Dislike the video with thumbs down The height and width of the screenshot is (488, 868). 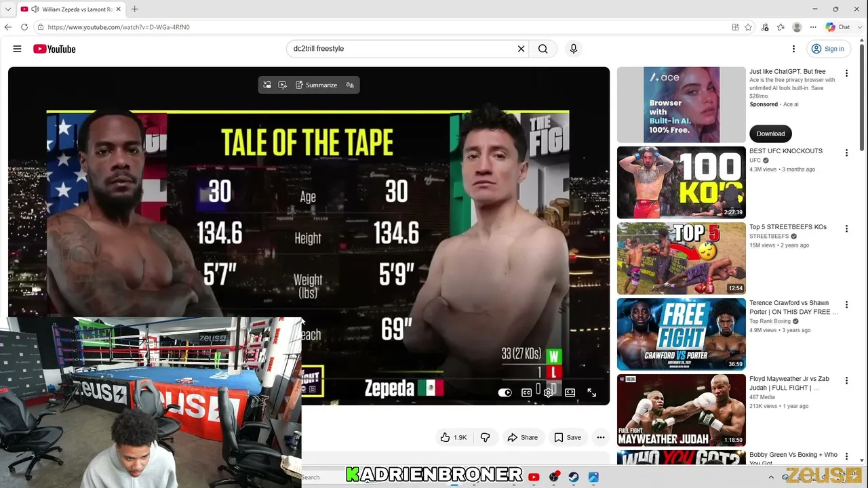point(486,437)
